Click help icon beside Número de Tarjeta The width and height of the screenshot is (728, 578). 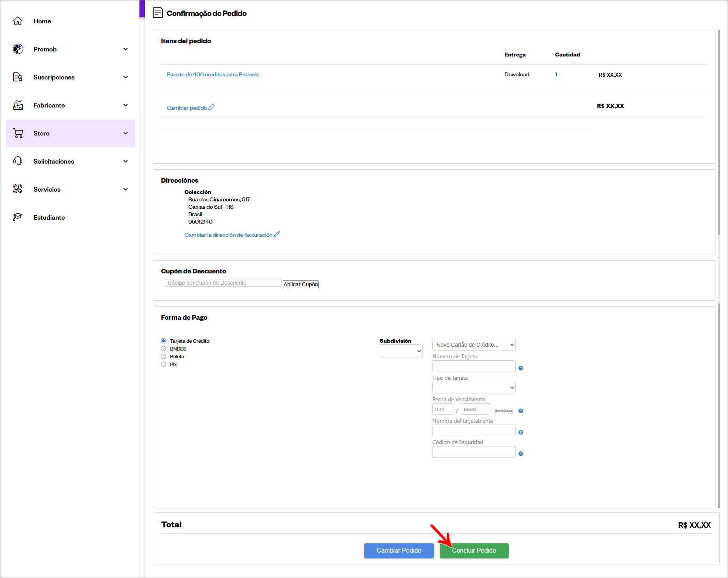coord(521,368)
